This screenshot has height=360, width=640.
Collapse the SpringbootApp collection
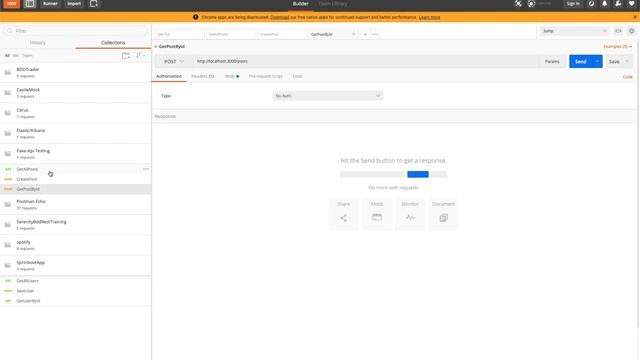[x=76, y=266]
